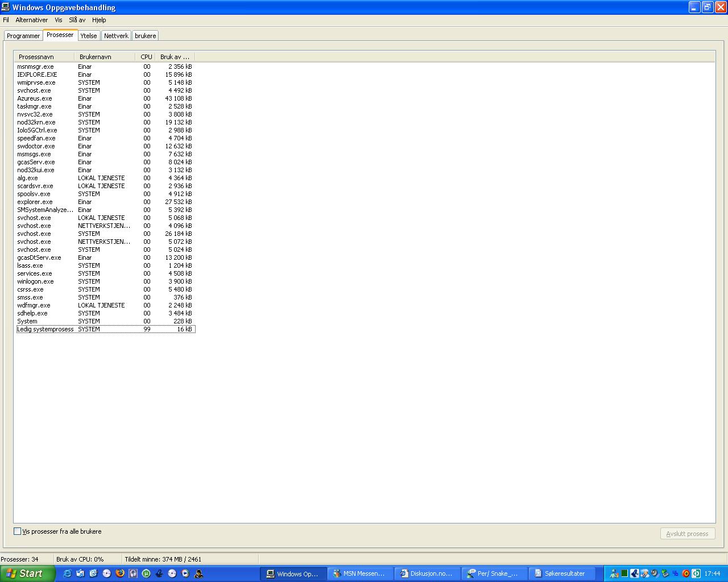The height and width of the screenshot is (582, 728).
Task: Select the lsass.exe process
Action: tap(105, 265)
